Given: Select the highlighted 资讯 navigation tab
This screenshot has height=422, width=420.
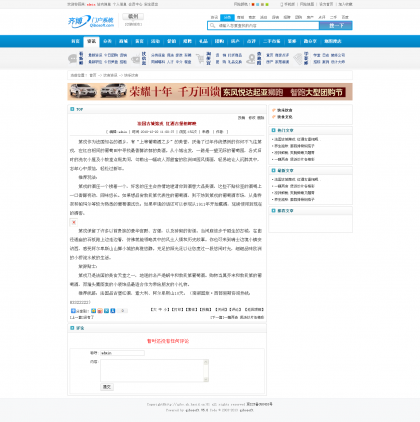Looking at the screenshot, I should 91,41.
